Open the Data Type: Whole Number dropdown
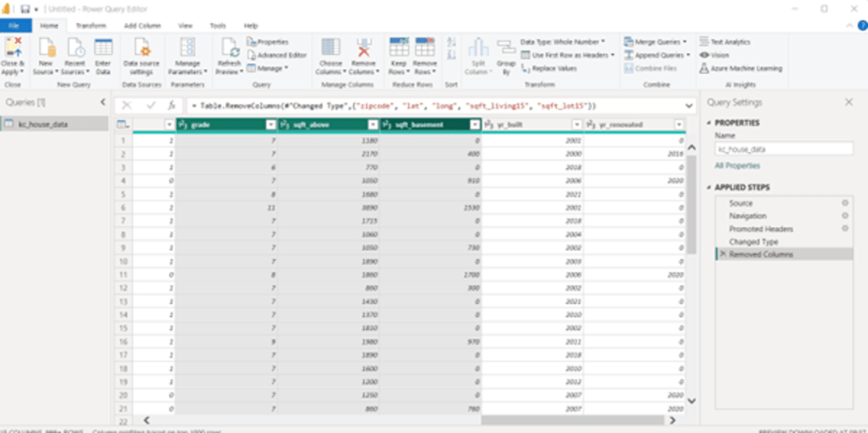 (x=563, y=42)
